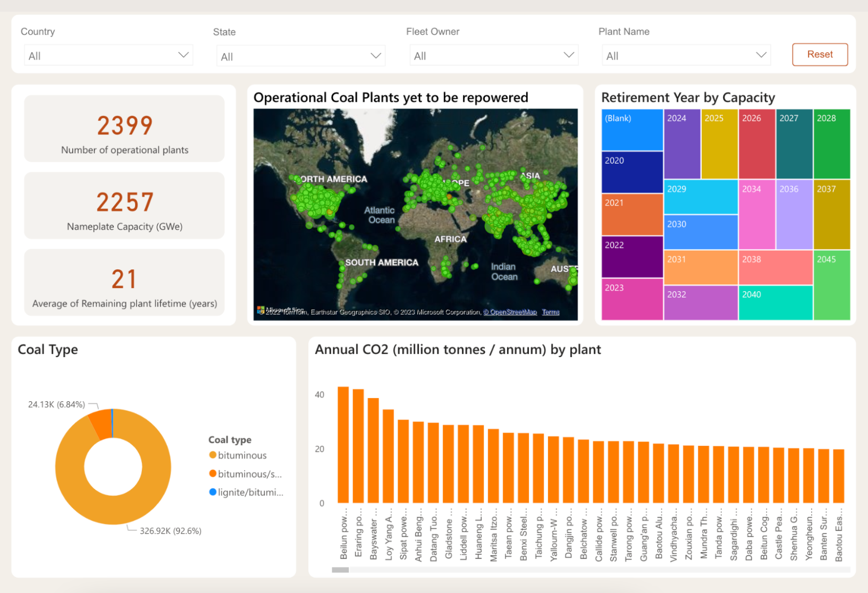Select the (Blank) treemap tile

point(632,130)
